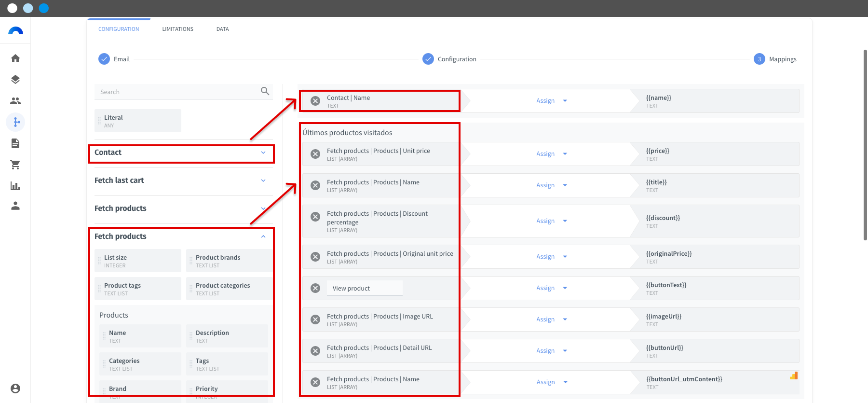Click the Mappings step number 3
Screen dimensions: 868x403
coord(759,59)
